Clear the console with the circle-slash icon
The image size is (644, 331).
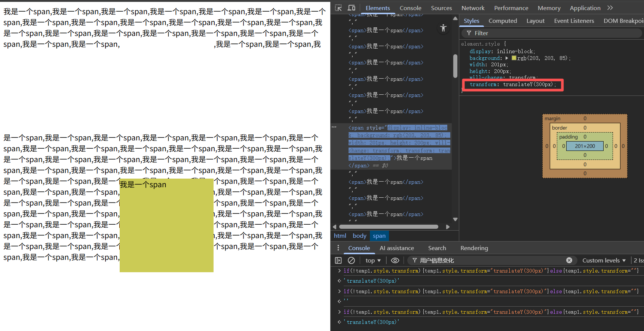(351, 260)
